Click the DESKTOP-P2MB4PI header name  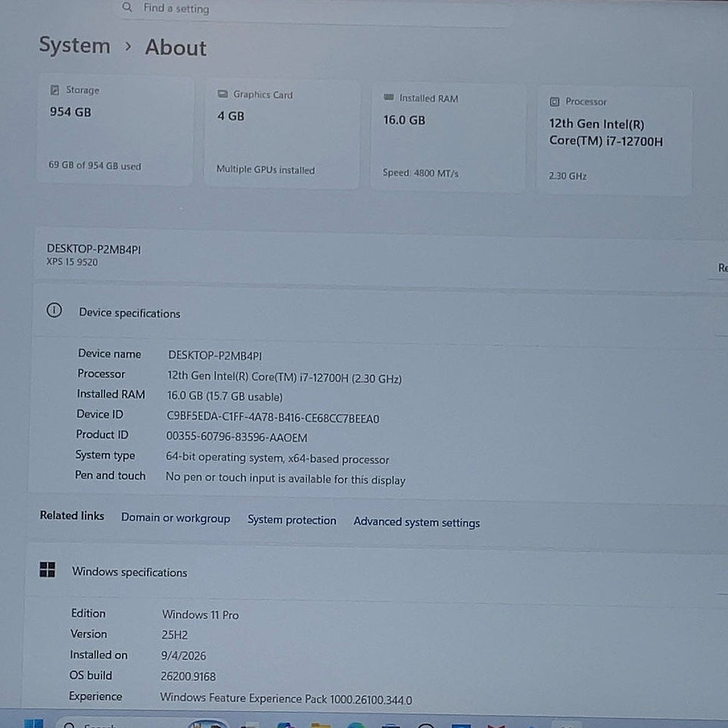94,249
